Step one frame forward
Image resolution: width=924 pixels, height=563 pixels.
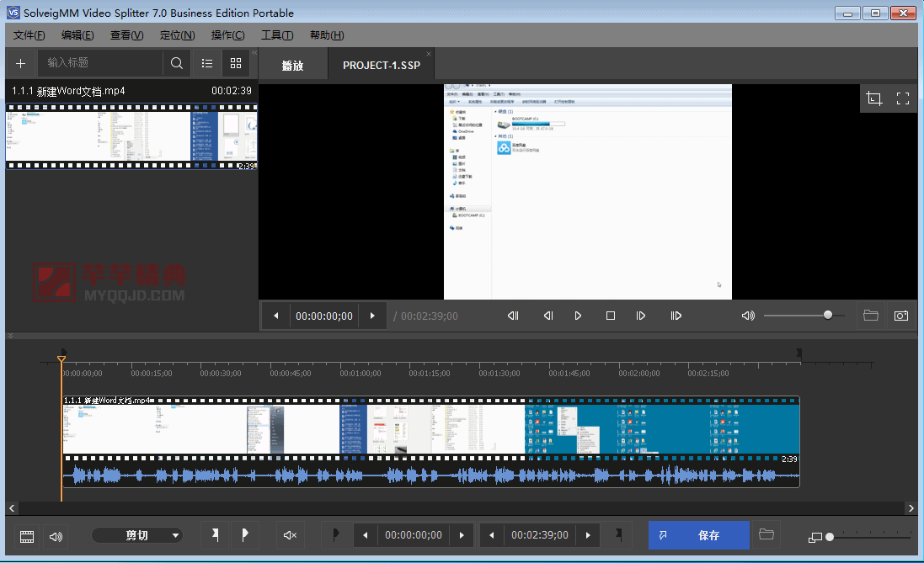(640, 316)
